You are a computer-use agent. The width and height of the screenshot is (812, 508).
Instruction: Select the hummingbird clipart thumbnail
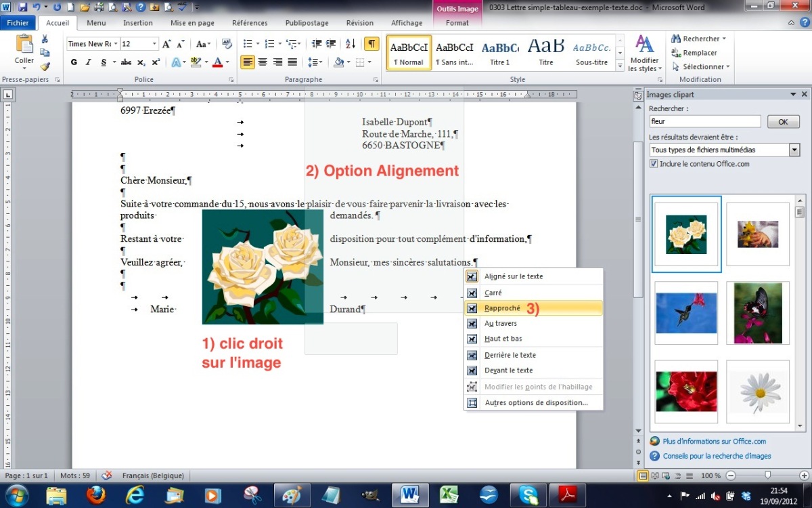point(686,313)
